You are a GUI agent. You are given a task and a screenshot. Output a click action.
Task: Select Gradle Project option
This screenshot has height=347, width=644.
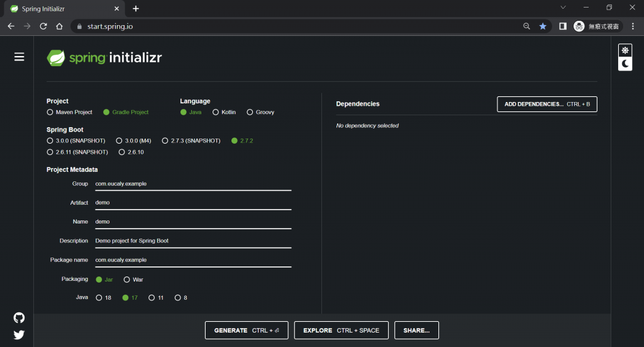126,112
